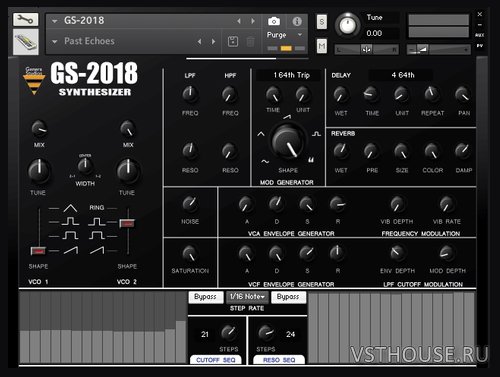The height and width of the screenshot is (377, 500).
Task: Click the VCF envelope R knob
Action: tap(337, 253)
